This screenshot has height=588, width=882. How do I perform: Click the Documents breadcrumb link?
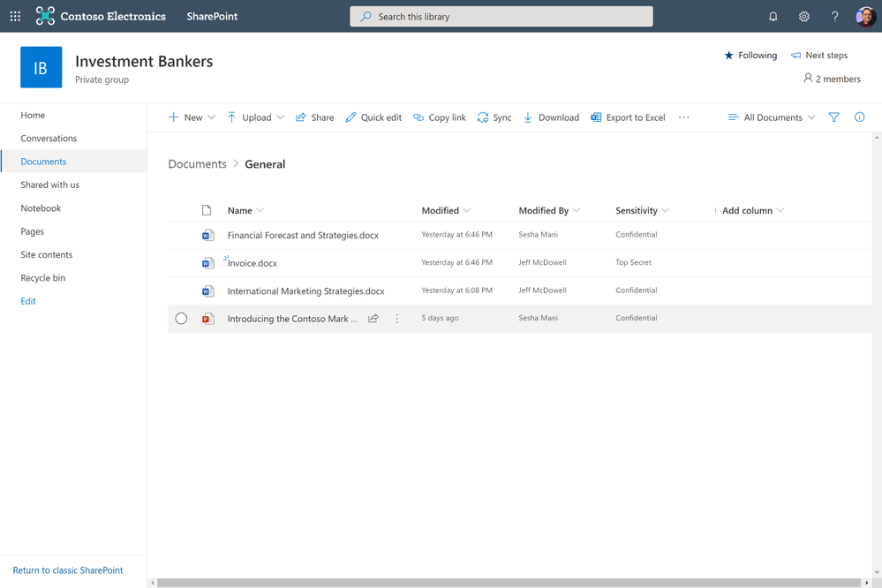(197, 164)
